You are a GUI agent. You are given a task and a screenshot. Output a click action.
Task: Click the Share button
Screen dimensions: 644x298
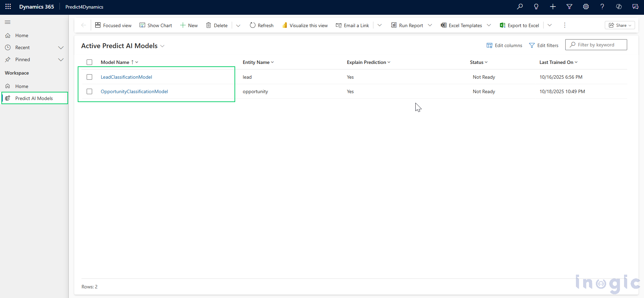click(x=620, y=25)
